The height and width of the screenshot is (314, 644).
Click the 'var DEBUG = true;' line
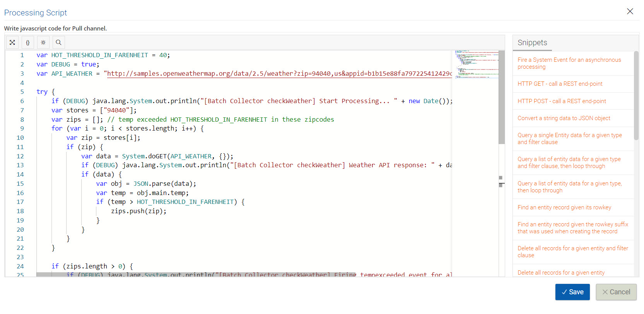pos(68,64)
